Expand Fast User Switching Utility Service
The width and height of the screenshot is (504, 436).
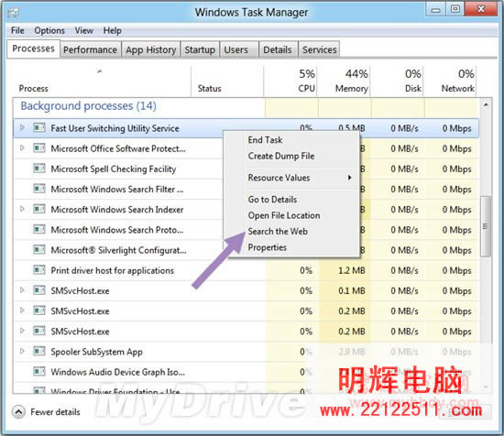point(22,128)
